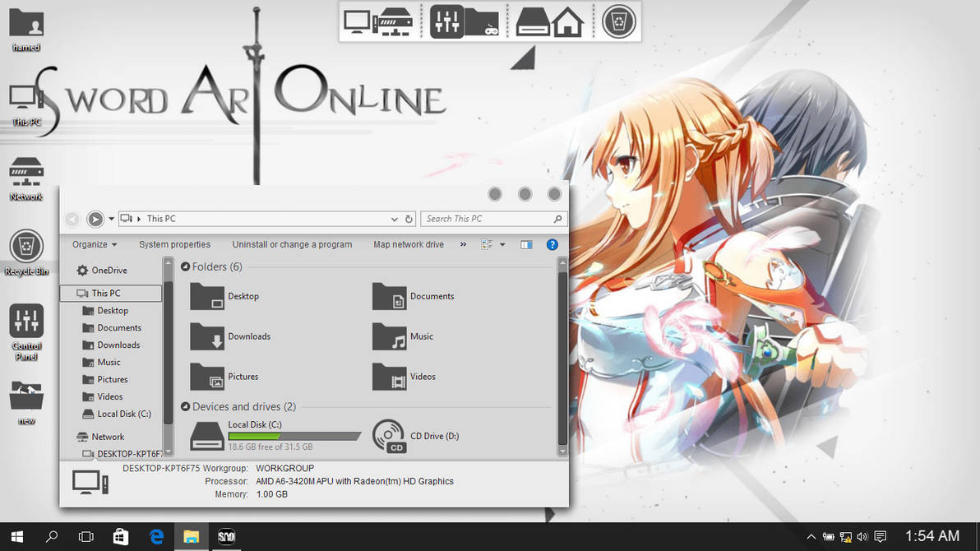The image size is (980, 551).
Task: Launch the SAO app from the taskbar
Action: point(225,536)
